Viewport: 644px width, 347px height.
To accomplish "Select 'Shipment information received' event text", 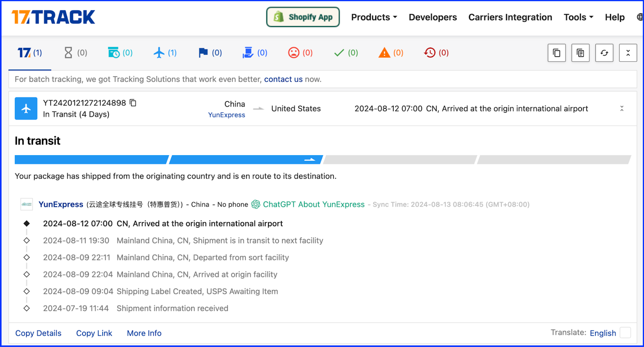I will (x=172, y=308).
